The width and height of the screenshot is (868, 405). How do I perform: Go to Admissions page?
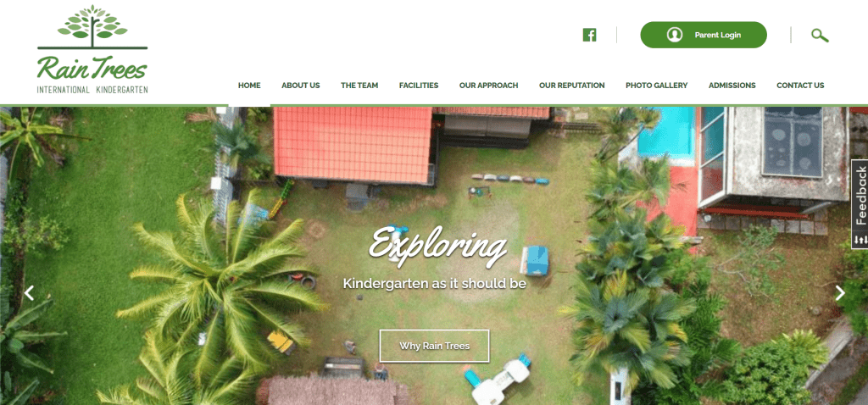(x=732, y=86)
